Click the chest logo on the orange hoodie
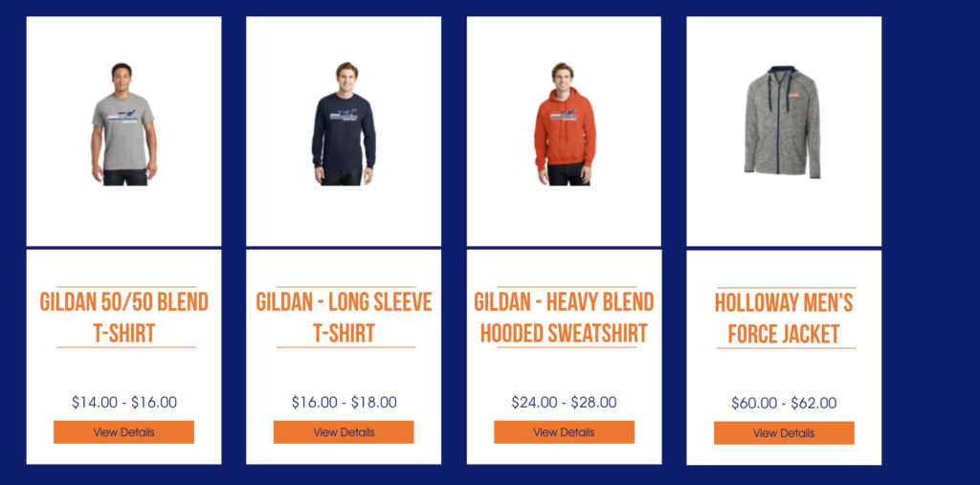The width and height of the screenshot is (980, 485). pos(564,116)
